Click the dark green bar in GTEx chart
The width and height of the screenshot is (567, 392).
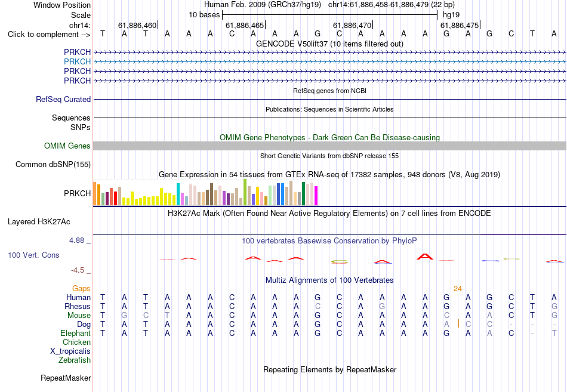pyautogui.click(x=303, y=194)
